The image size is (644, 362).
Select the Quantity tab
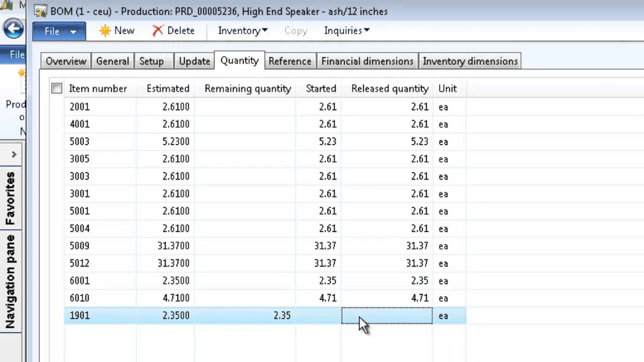(x=239, y=60)
